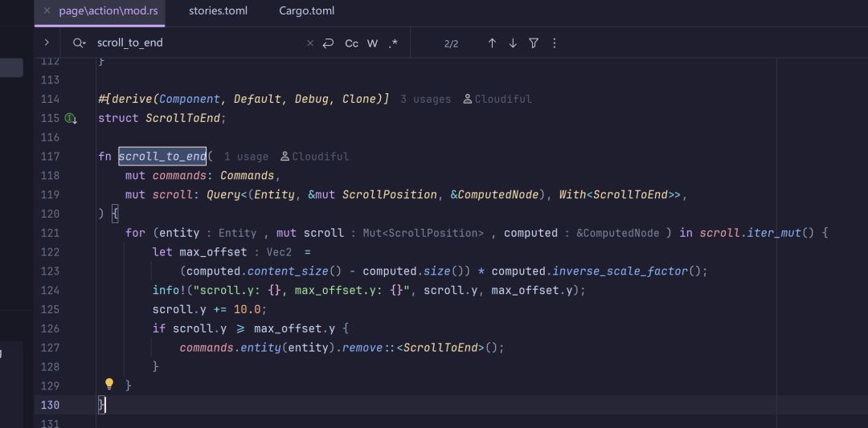Click the implementations gutter icon on line 115
Viewport: 868px width, 428px height.
(70, 118)
